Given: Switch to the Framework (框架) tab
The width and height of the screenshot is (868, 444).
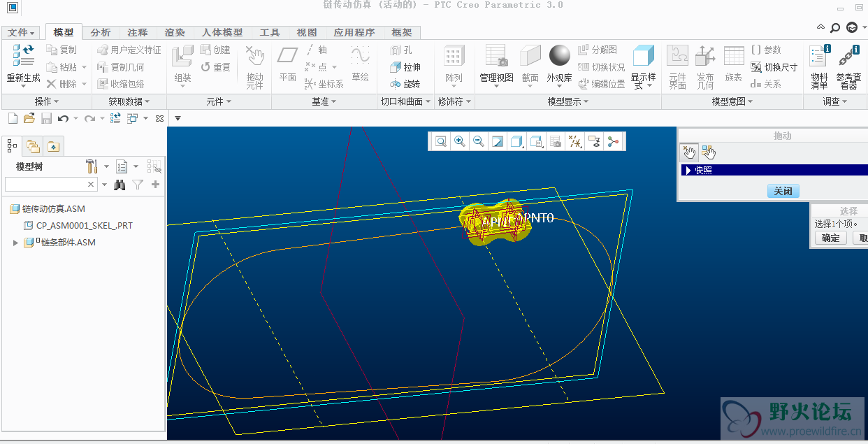Looking at the screenshot, I should tap(402, 33).
